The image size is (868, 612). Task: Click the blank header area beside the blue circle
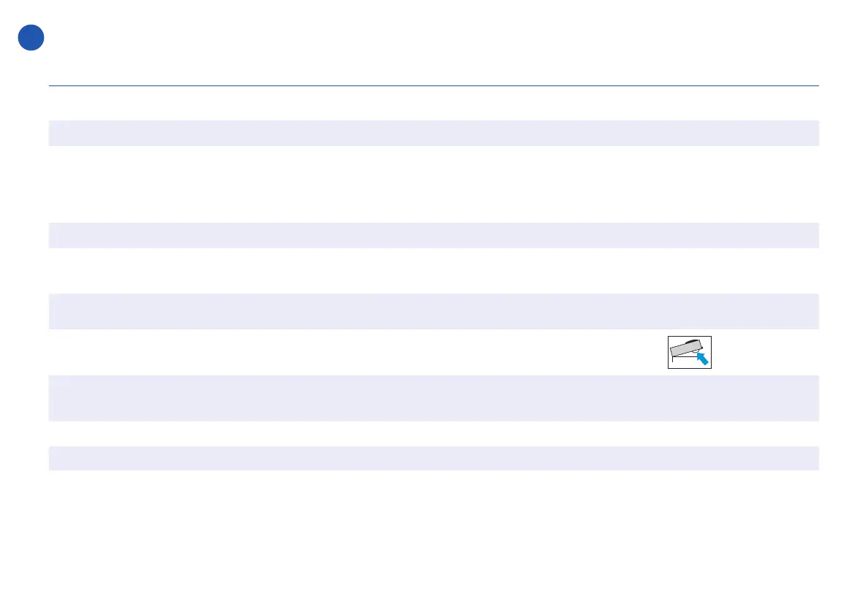click(x=432, y=38)
